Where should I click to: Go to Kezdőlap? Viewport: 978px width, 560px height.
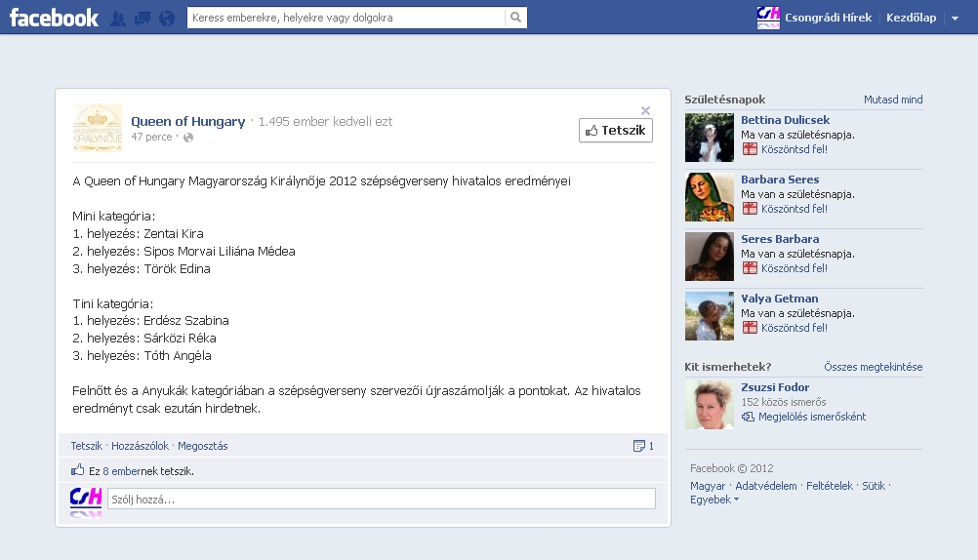point(911,18)
